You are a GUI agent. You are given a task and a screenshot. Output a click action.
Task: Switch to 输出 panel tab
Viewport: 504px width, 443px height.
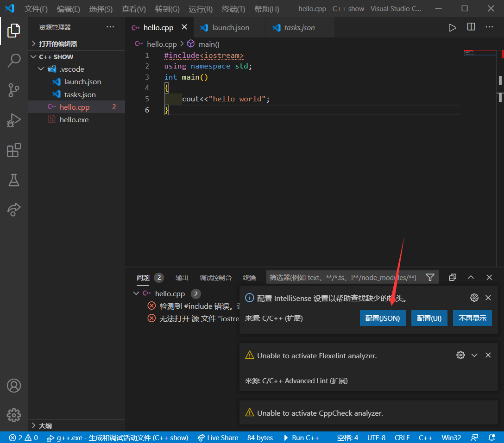(x=182, y=278)
